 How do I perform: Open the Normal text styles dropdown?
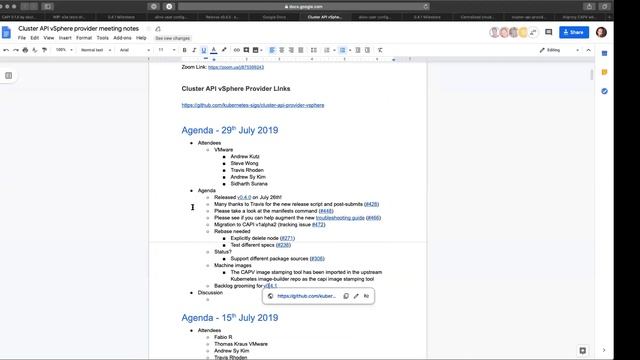[96, 50]
